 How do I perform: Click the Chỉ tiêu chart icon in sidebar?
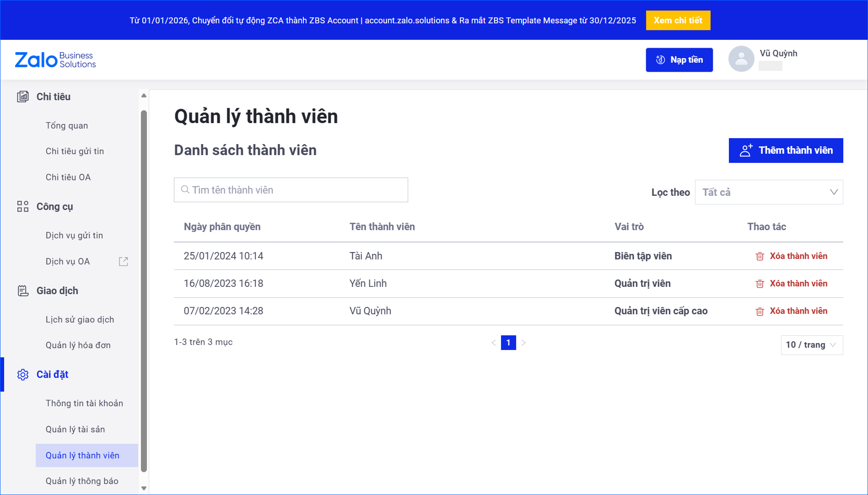point(23,97)
